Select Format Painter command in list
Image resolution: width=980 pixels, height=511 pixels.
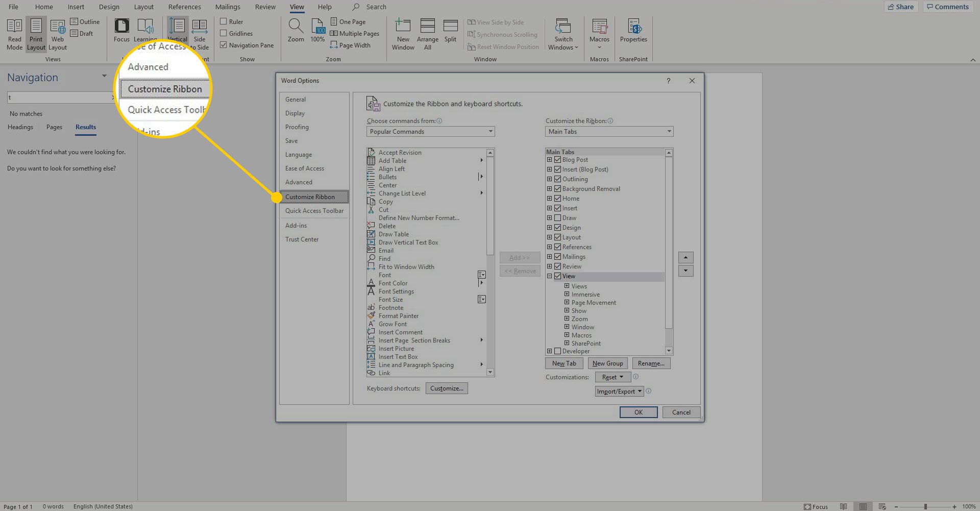click(398, 316)
